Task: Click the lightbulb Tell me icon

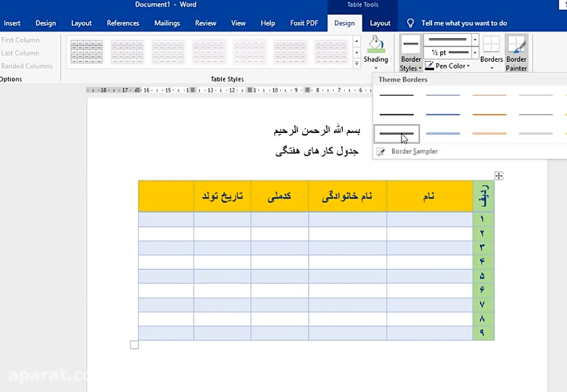Action: tap(410, 23)
